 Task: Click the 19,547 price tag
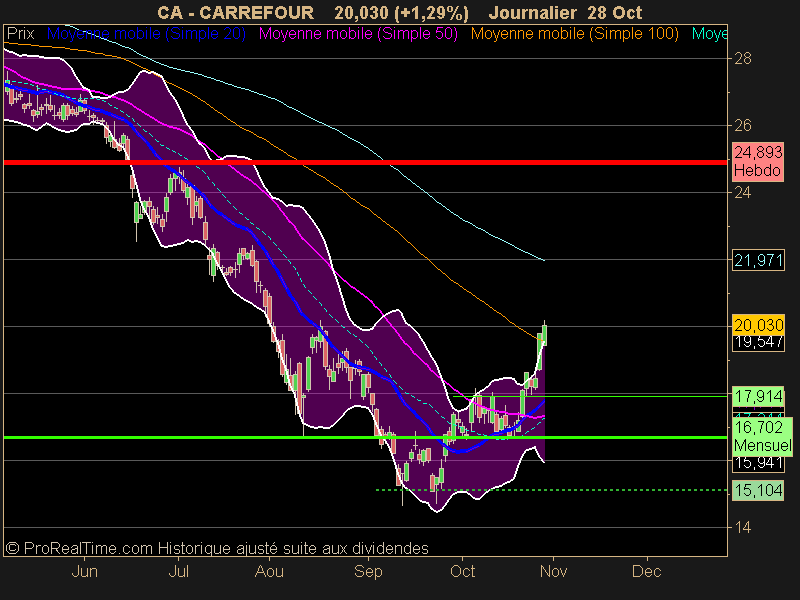pos(758,342)
